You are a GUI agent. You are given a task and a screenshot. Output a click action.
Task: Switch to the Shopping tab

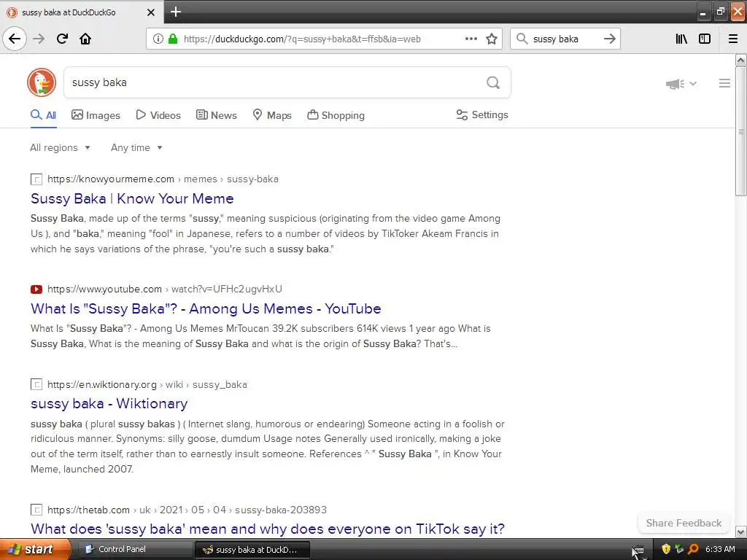(x=336, y=115)
